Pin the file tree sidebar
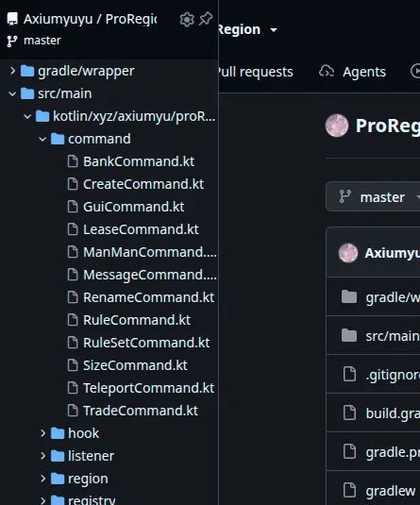The height and width of the screenshot is (505, 420). coord(206,19)
